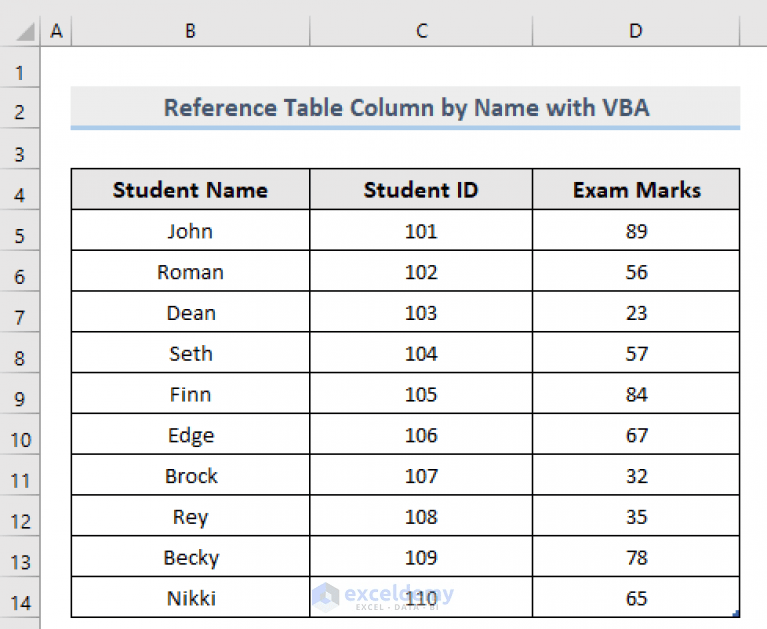The width and height of the screenshot is (767, 629).
Task: Select column C header
Action: (x=421, y=31)
